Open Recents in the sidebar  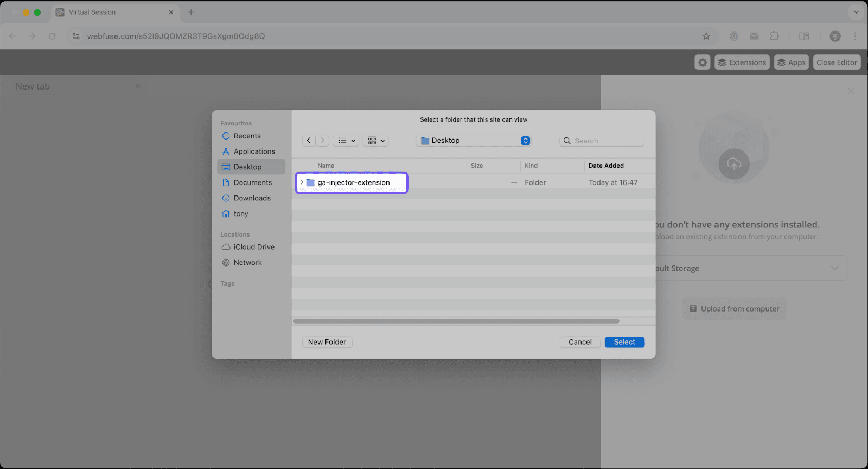[x=247, y=136]
